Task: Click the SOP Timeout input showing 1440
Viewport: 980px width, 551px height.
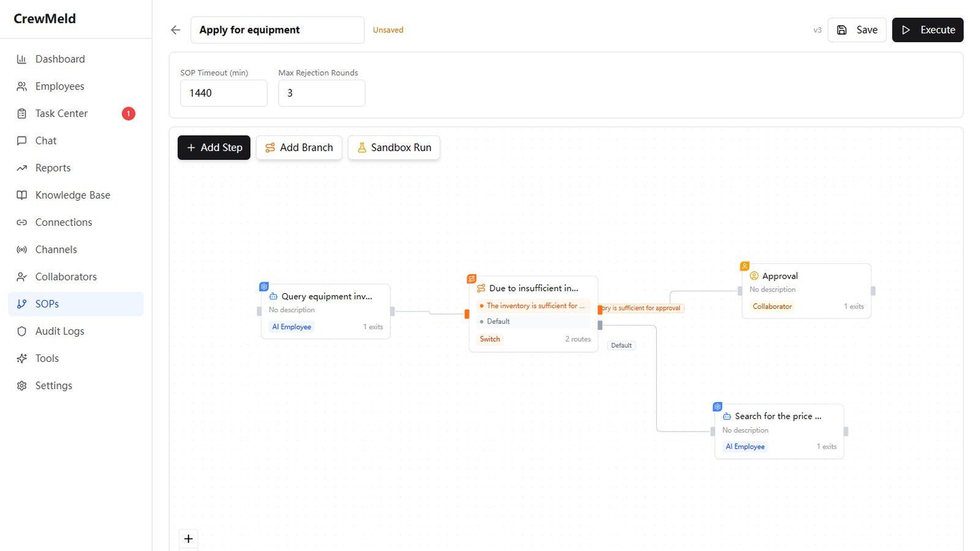Action: coord(224,93)
